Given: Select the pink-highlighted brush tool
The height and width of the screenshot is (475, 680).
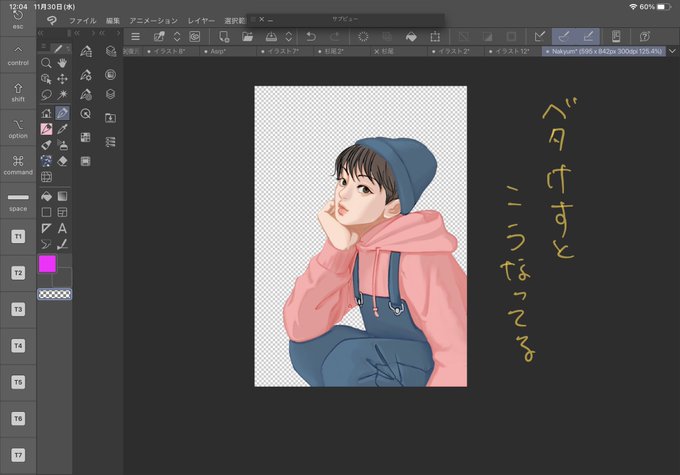Looking at the screenshot, I should (x=46, y=129).
